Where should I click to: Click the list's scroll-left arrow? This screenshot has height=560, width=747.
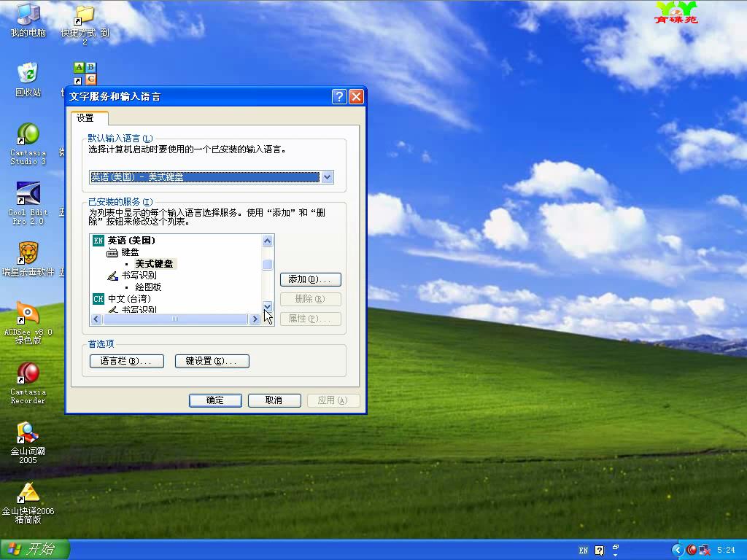96,319
